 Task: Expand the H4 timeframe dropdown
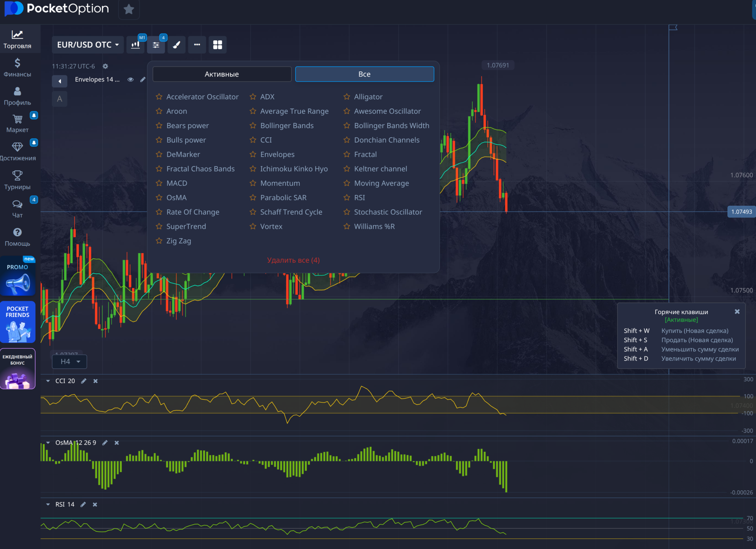click(70, 362)
